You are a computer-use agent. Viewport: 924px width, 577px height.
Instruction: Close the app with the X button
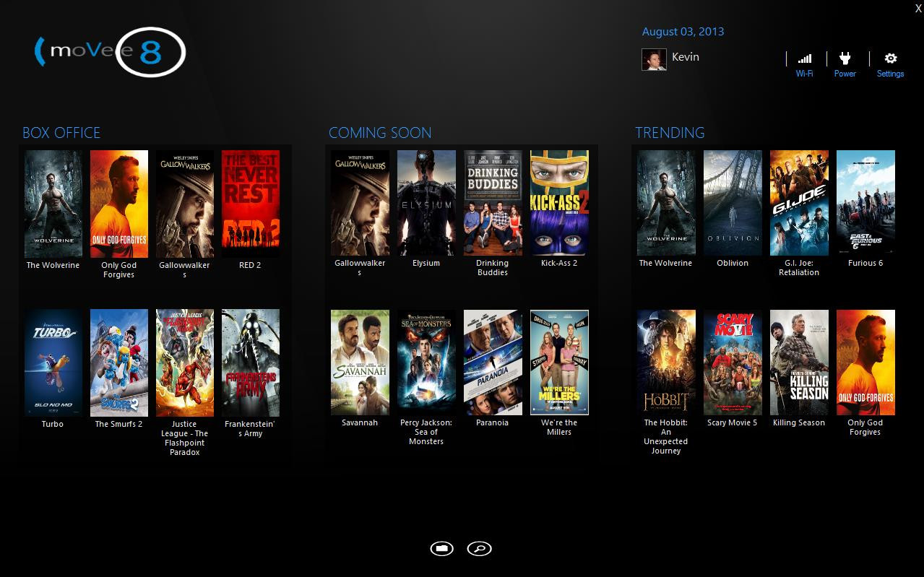[x=918, y=7]
